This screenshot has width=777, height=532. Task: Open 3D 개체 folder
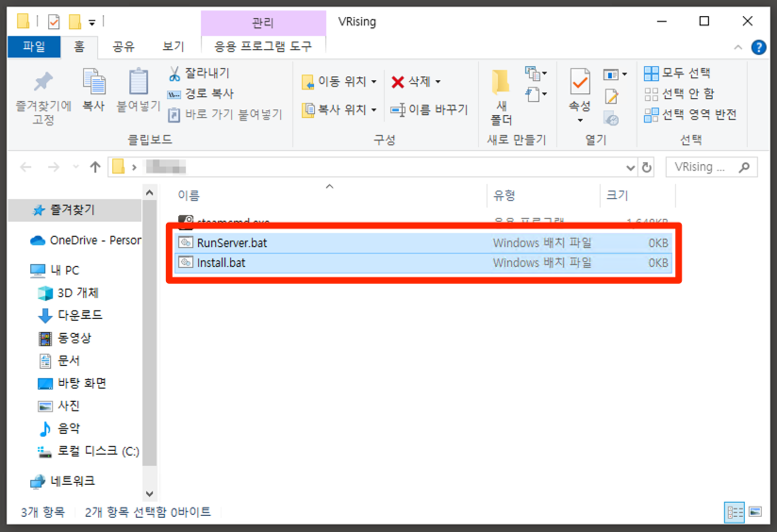click(x=69, y=293)
